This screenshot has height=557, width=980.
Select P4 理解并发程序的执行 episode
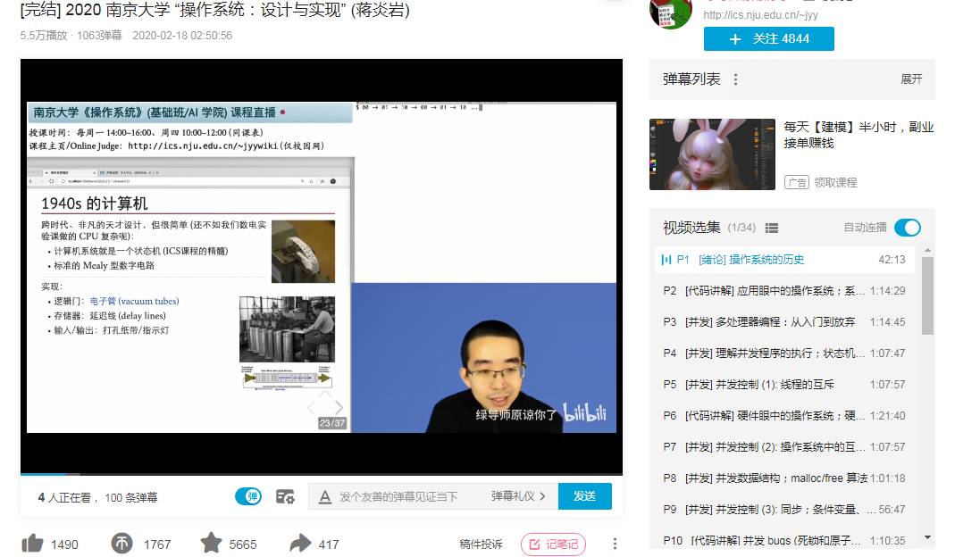click(x=785, y=353)
